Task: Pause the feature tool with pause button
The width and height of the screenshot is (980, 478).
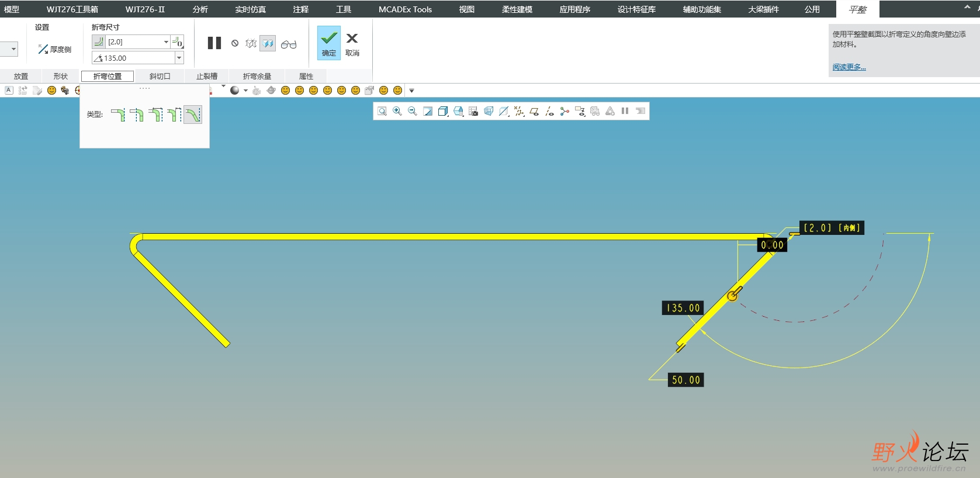Action: pos(214,43)
